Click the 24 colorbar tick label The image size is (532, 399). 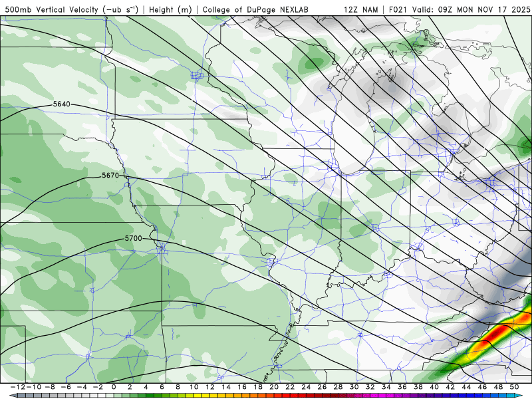coord(306,387)
